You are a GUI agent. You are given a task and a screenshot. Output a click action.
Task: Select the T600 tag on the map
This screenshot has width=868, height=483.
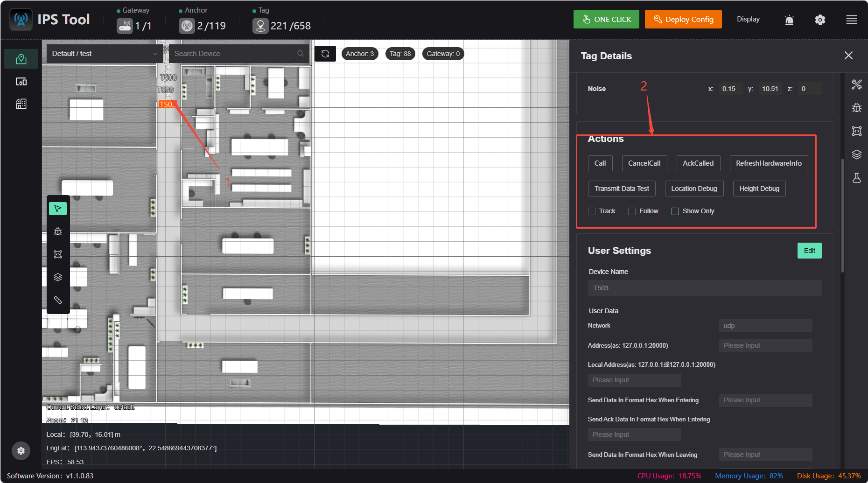coord(168,77)
